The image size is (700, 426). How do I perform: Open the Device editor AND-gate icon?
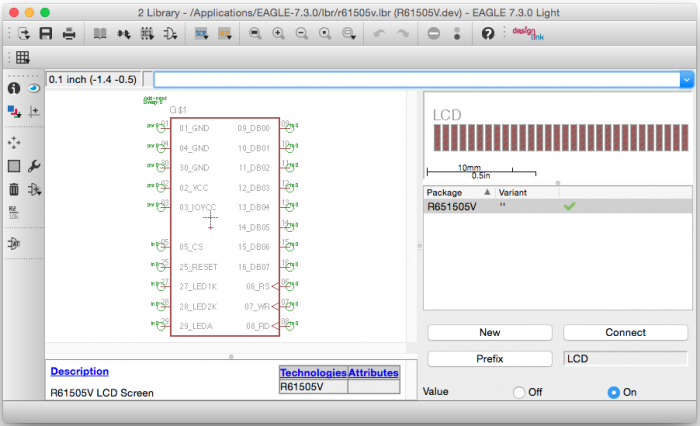pyautogui.click(x=124, y=33)
